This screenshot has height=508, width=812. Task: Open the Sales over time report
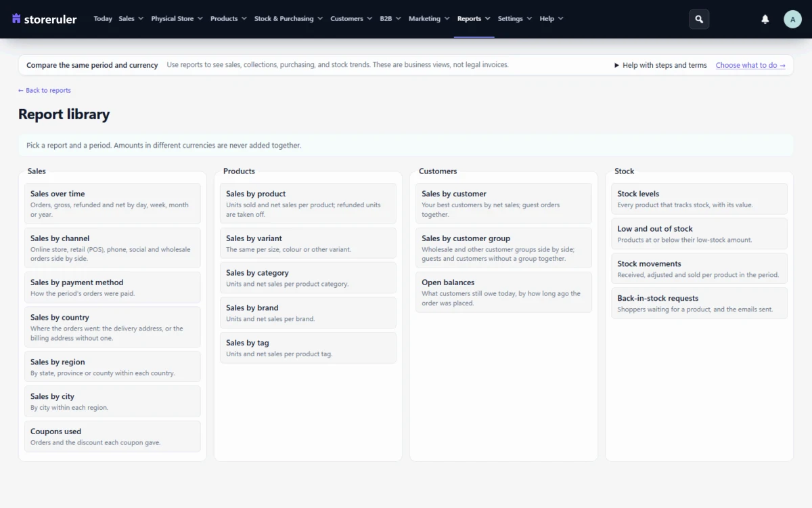(x=112, y=204)
